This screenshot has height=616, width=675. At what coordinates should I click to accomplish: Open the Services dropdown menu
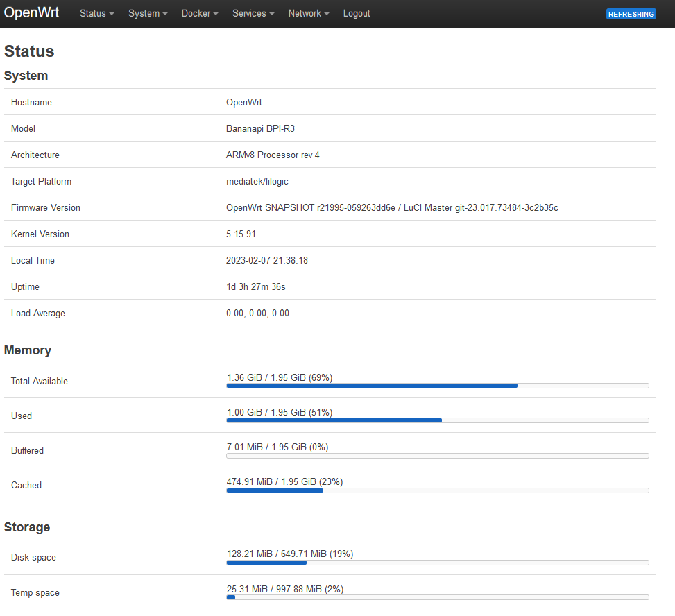point(253,13)
